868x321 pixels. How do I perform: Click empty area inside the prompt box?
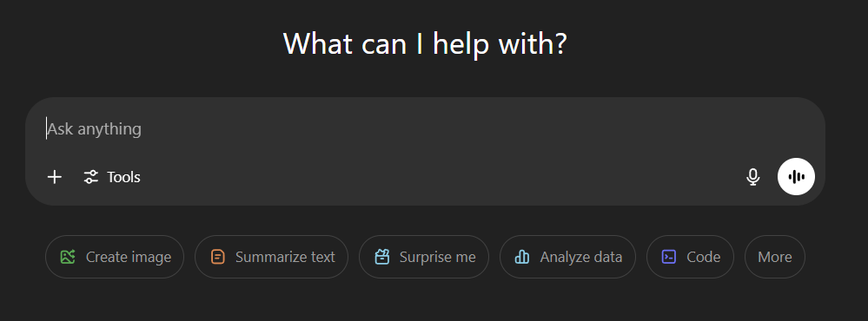pos(443,177)
